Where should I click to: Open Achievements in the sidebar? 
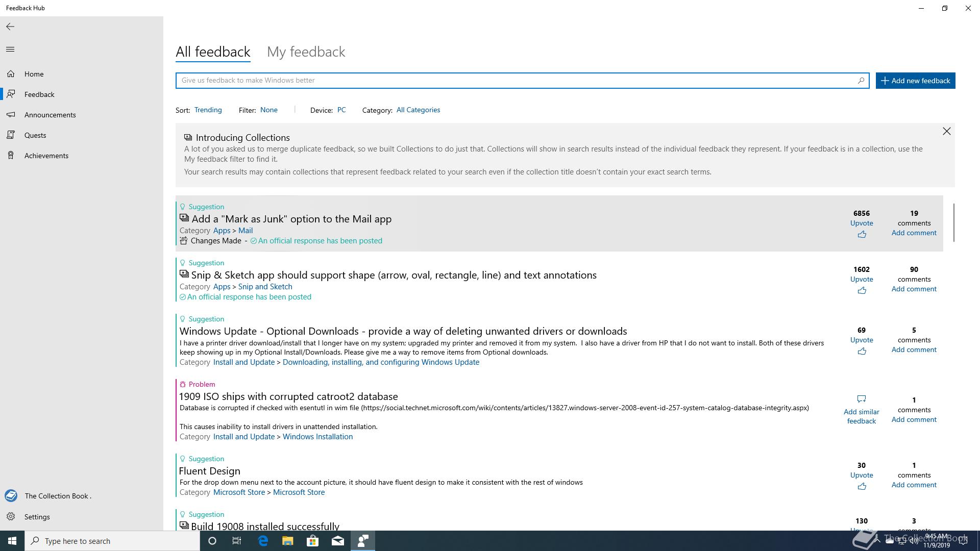pyautogui.click(x=82, y=156)
